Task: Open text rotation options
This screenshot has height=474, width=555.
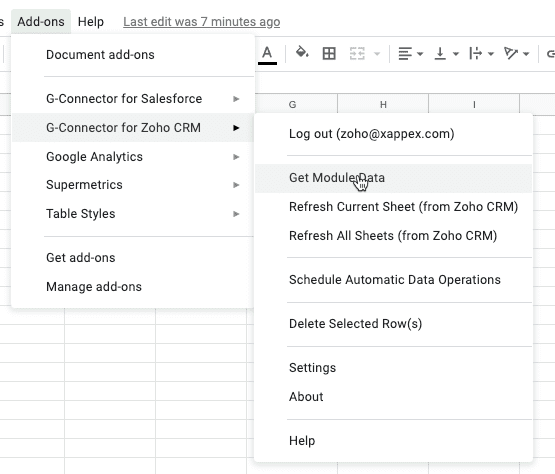Action: coord(517,54)
